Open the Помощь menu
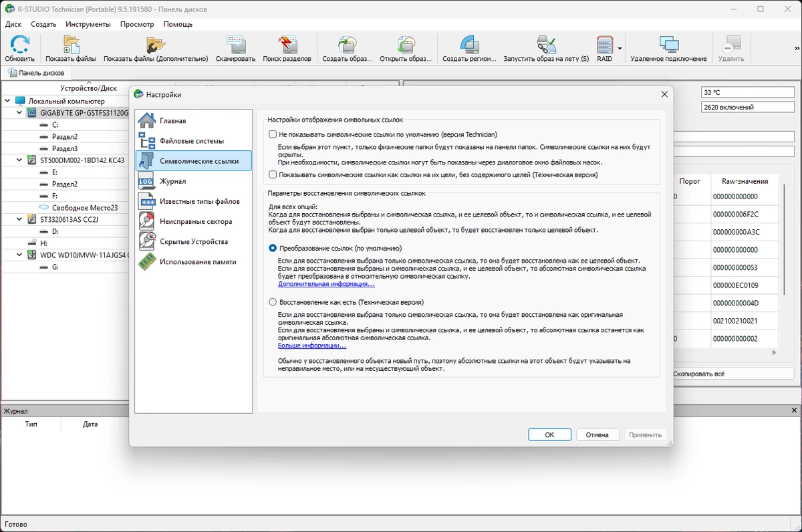This screenshot has height=532, width=802. click(178, 24)
